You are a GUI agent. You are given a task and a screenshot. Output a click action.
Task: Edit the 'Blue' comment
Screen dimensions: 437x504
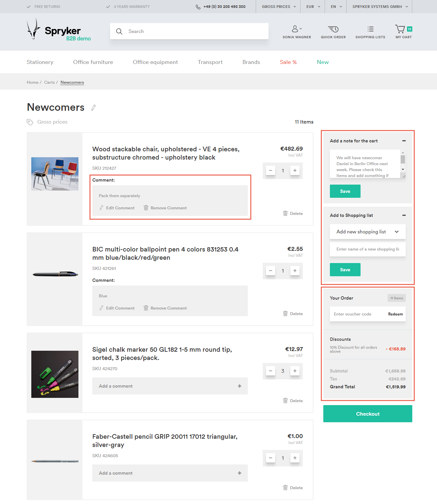tap(117, 308)
